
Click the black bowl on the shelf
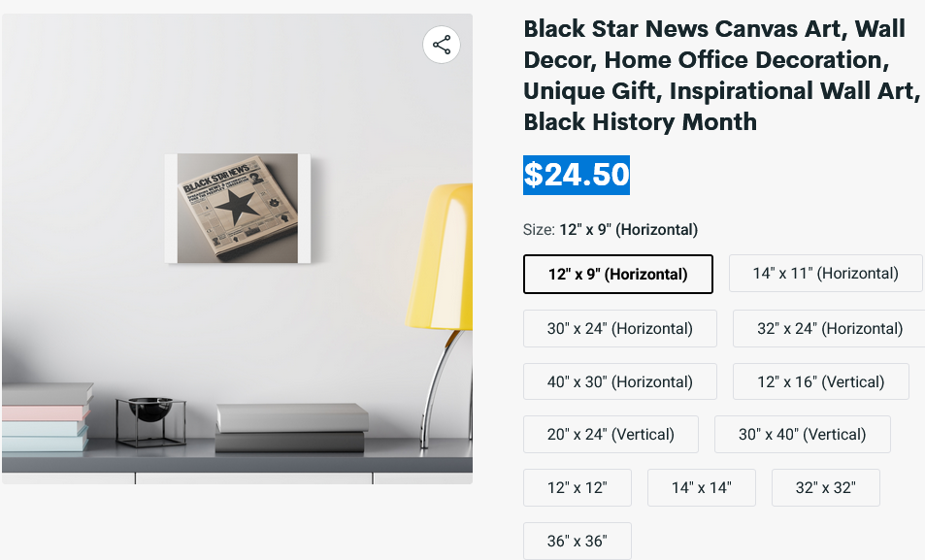point(150,409)
